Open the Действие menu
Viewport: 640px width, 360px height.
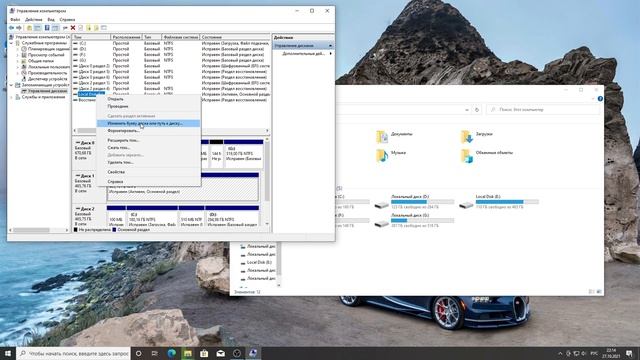[33, 19]
